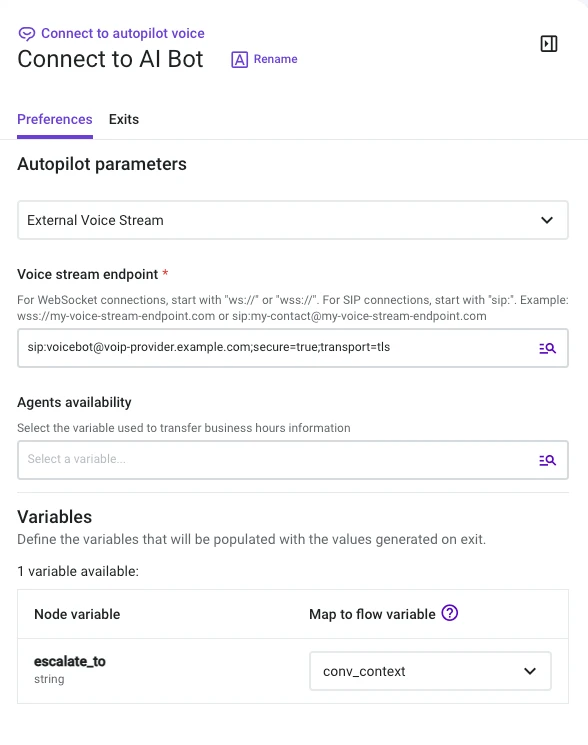Image resolution: width=588 pixels, height=745 pixels.
Task: Click the Node variable column header
Action: (x=77, y=614)
